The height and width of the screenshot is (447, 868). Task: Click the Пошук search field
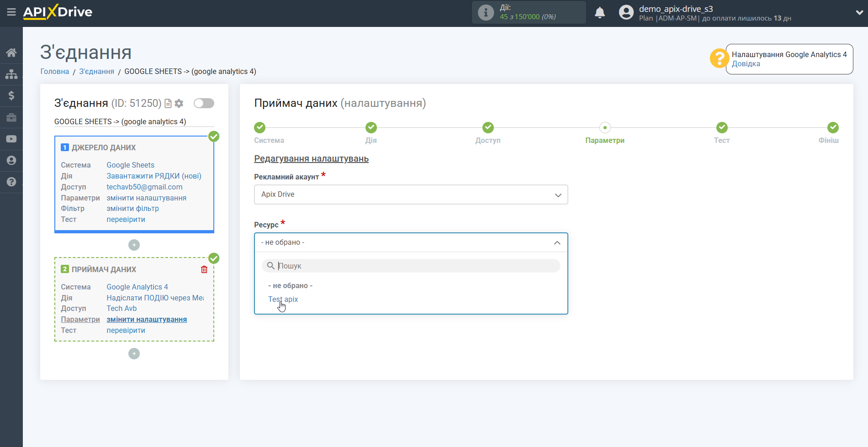(x=411, y=266)
